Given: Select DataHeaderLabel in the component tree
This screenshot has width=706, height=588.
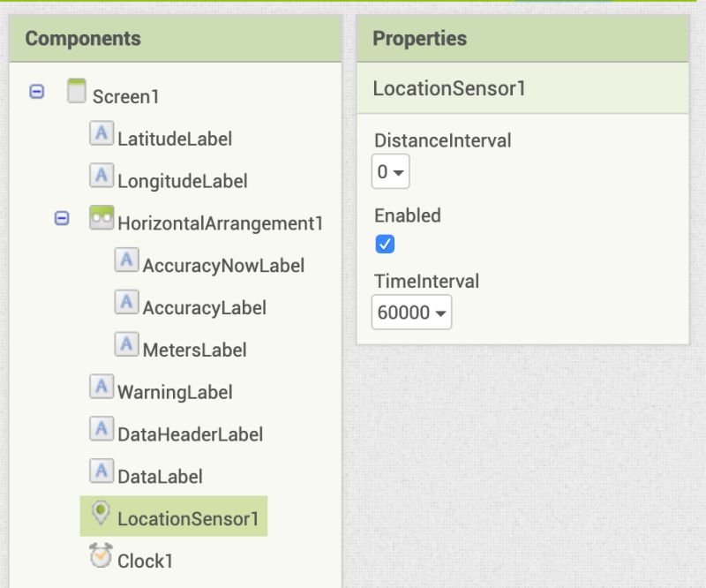Looking at the screenshot, I should (190, 434).
